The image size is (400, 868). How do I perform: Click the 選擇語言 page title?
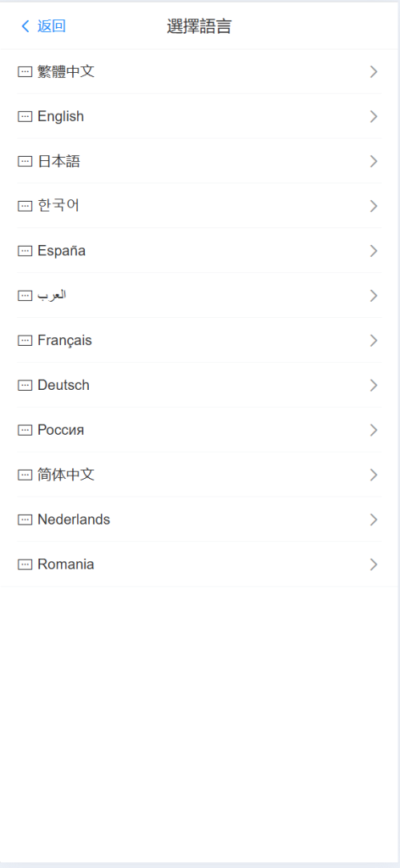[199, 26]
